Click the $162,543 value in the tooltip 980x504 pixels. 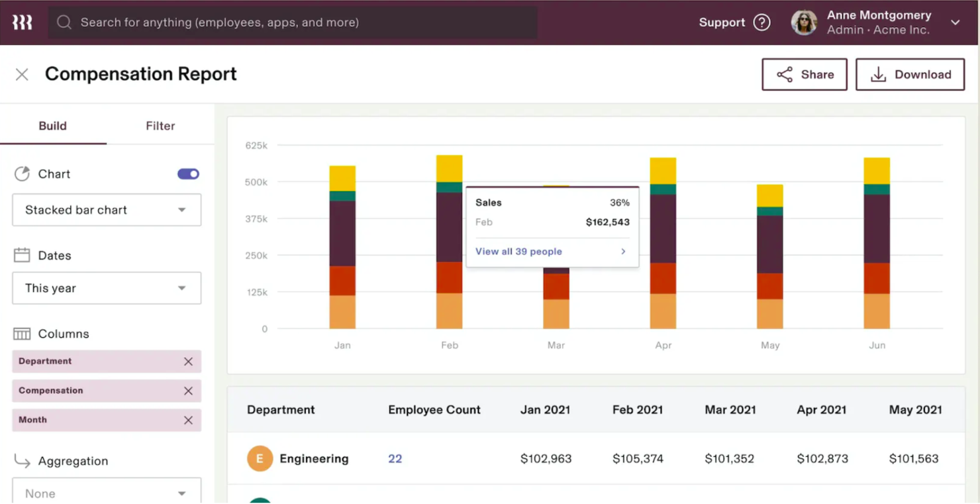(x=608, y=223)
